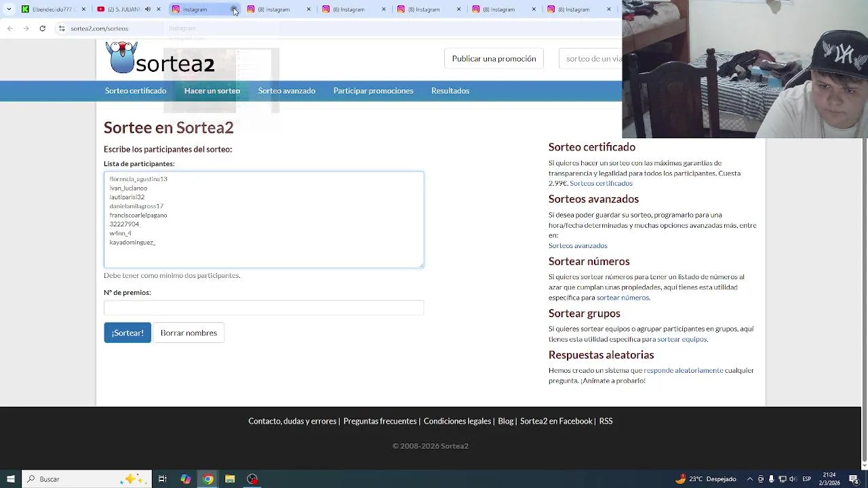The width and height of the screenshot is (868, 488).
Task: Click the ¡Sortear! button
Action: point(127,333)
